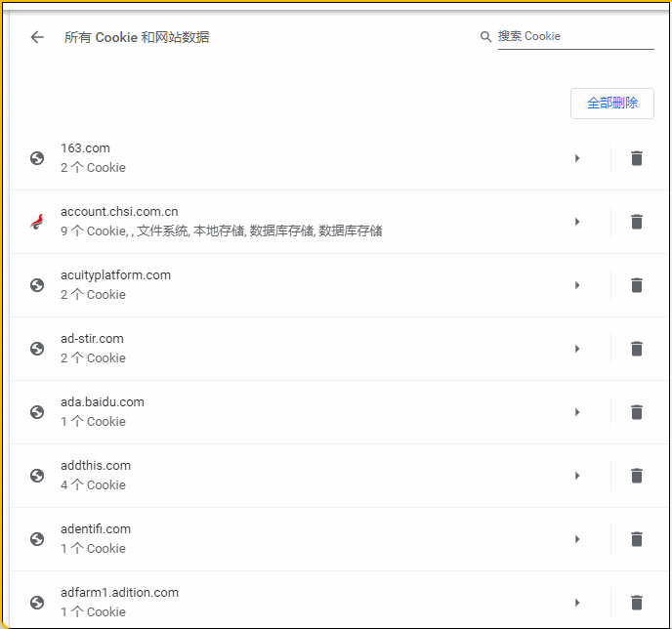The width and height of the screenshot is (672, 629).
Task: Select the acuityplatform.com site name
Action: 115,275
